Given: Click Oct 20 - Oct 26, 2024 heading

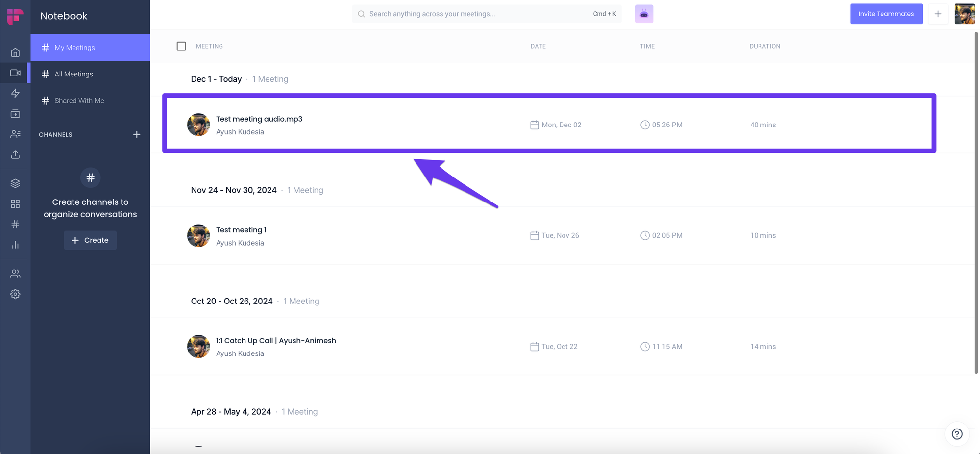Looking at the screenshot, I should (232, 301).
